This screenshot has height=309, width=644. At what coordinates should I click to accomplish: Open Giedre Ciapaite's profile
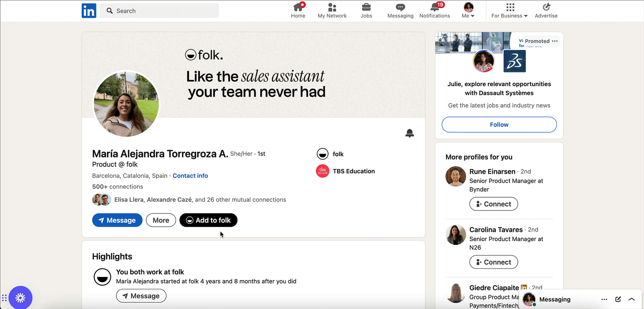tap(494, 288)
